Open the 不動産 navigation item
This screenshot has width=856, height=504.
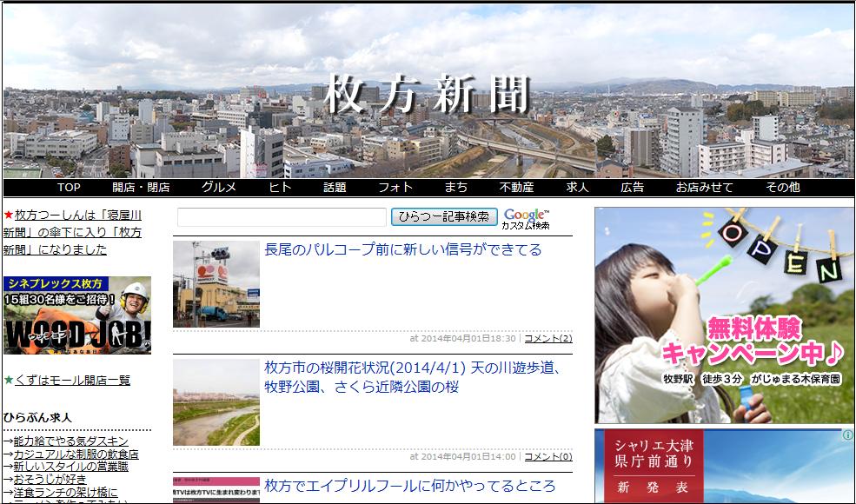(516, 188)
